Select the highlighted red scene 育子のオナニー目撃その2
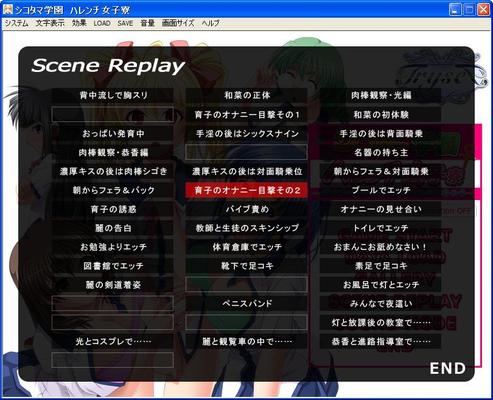493x400 pixels. (247, 190)
